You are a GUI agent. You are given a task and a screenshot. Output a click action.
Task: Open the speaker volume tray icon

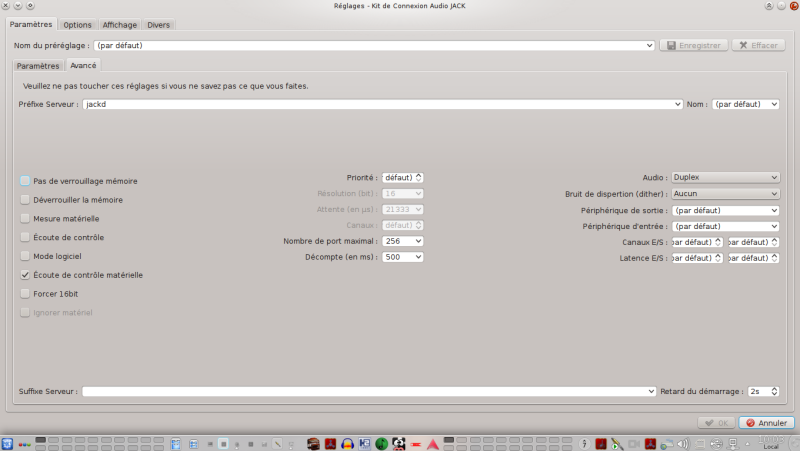coord(683,444)
